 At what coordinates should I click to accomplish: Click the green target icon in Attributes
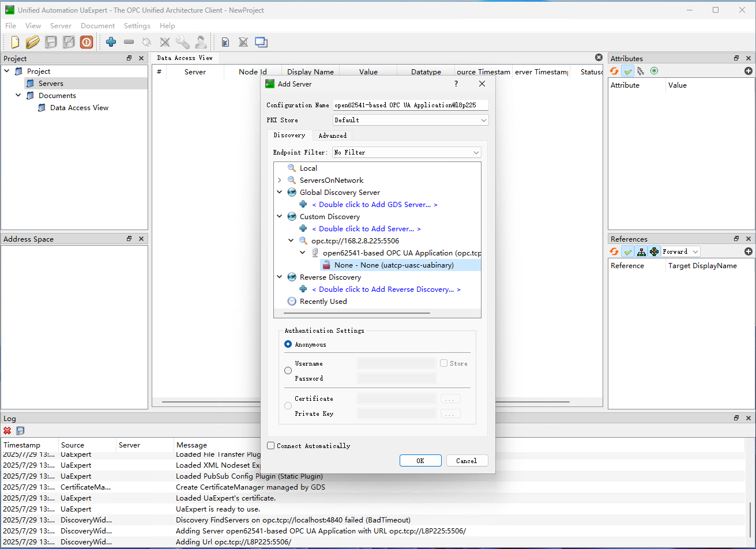click(654, 71)
